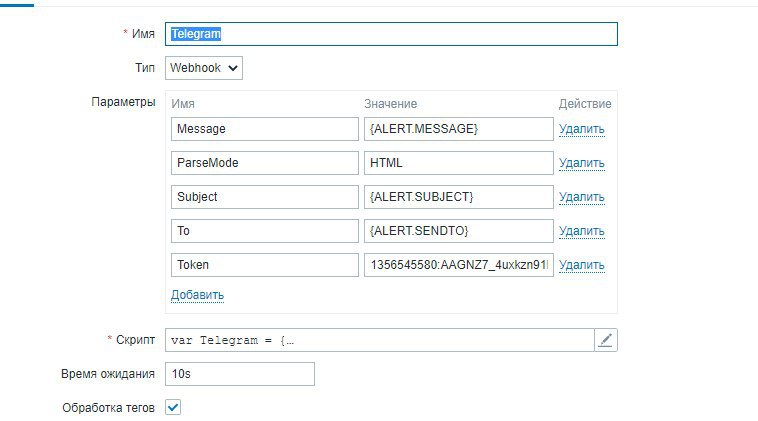Delete the Token parameter row

click(582, 265)
